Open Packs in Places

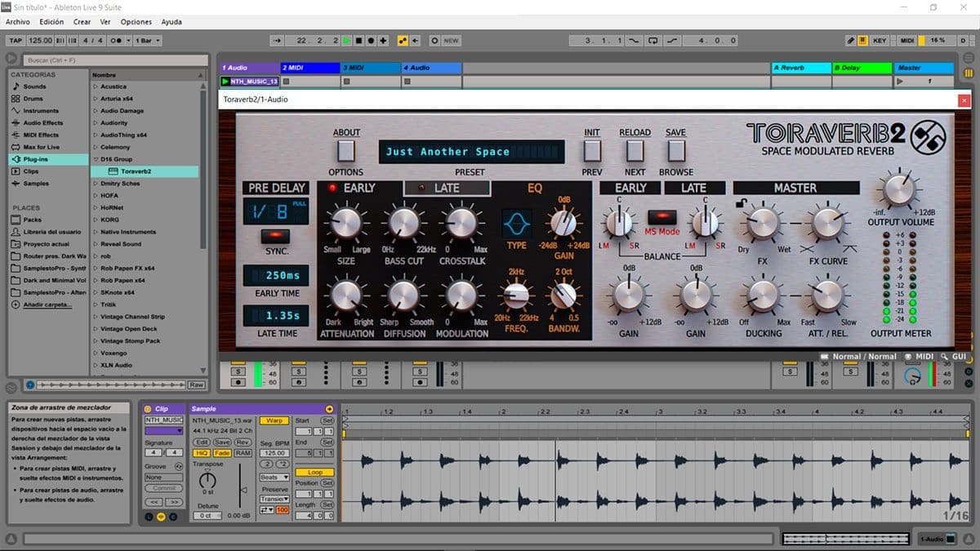pyautogui.click(x=32, y=220)
